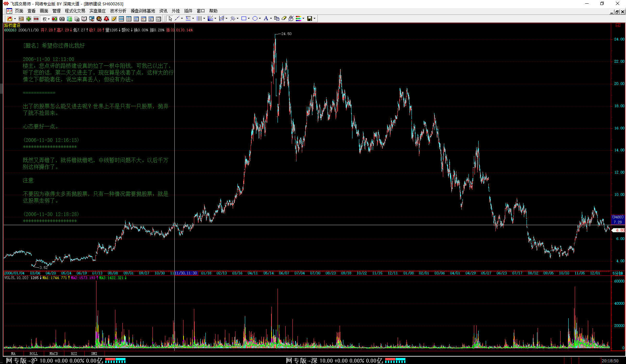Click the open book icon
Image resolution: width=626 pixels, height=364 pixels.
coord(84,19)
